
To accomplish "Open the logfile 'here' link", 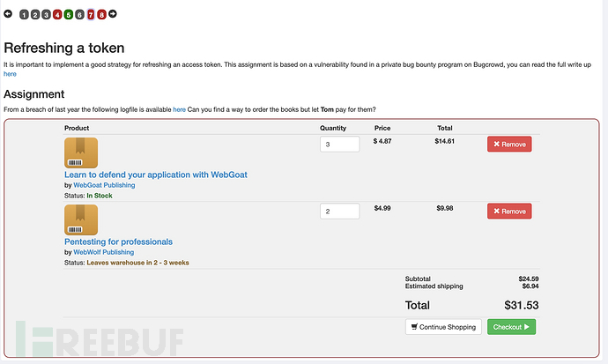I will click(x=179, y=109).
